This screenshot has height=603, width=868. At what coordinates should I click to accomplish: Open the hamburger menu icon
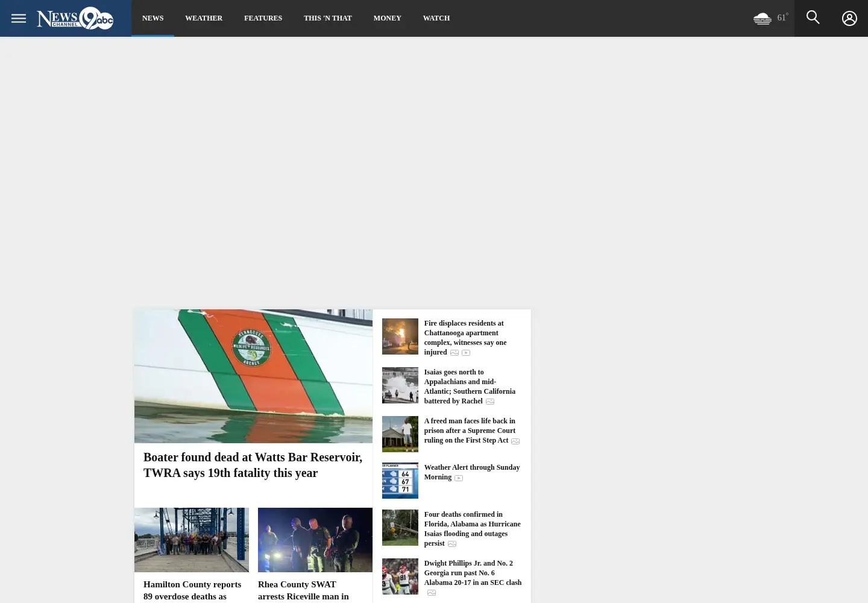click(x=18, y=18)
